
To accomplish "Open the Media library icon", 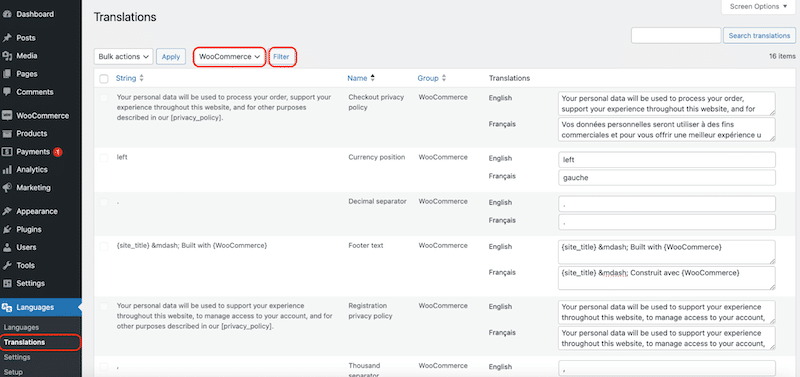I will pyautogui.click(x=7, y=56).
